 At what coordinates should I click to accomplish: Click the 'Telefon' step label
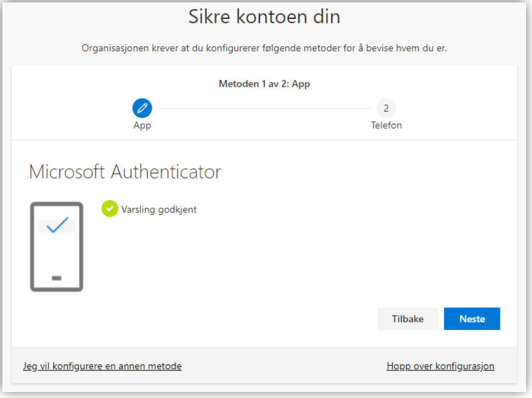click(x=386, y=126)
